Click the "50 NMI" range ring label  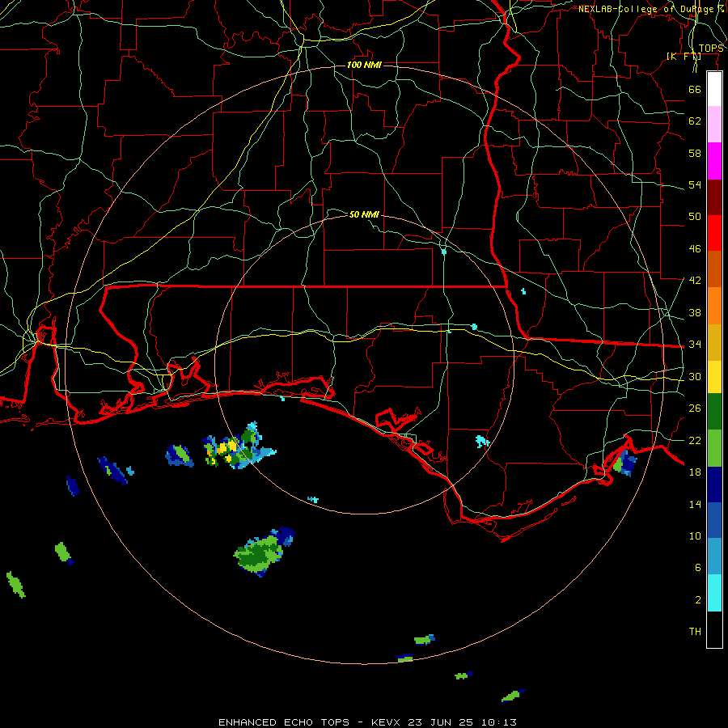(x=364, y=214)
